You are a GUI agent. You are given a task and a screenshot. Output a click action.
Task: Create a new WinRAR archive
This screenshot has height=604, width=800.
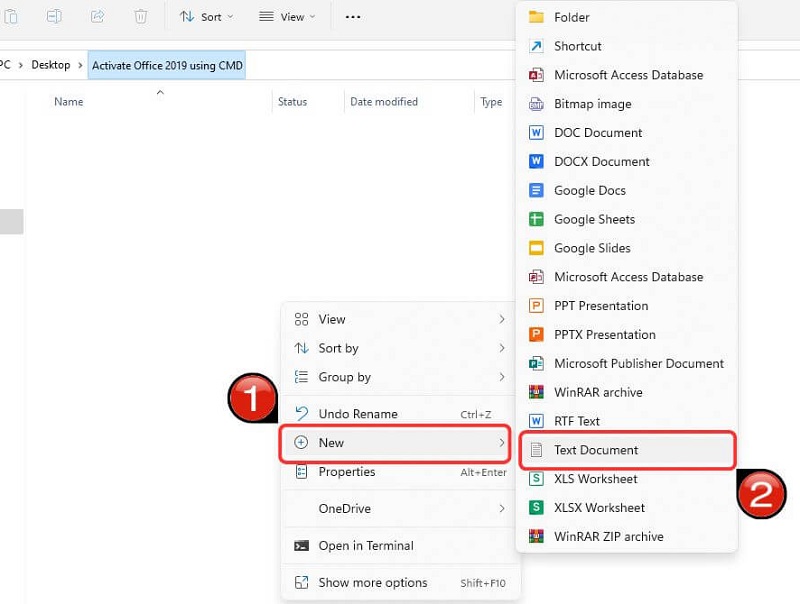(x=627, y=392)
